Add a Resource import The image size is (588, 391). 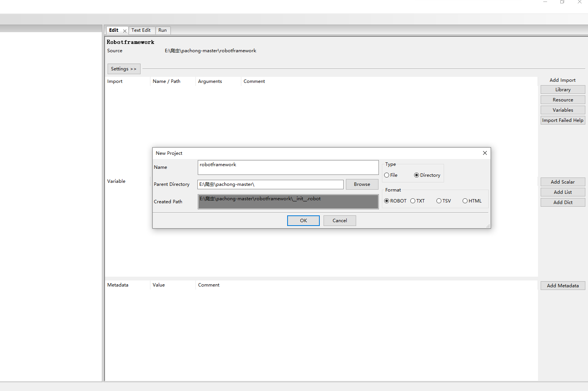(563, 100)
